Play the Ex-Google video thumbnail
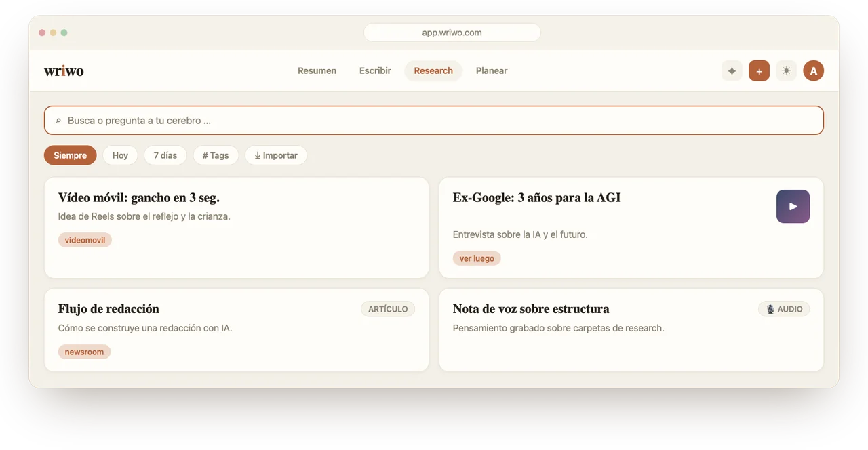Viewport: 868px width, 450px height. click(793, 207)
